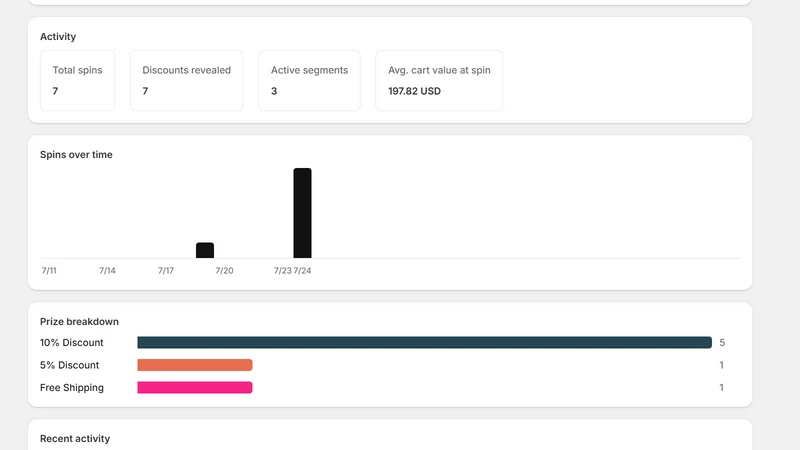
Task: Click the 197.82 USD value
Action: click(414, 91)
